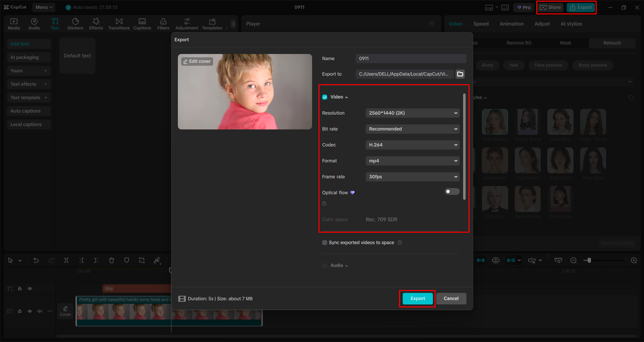Open the Frame rate dropdown
Image resolution: width=644 pixels, height=342 pixels.
412,177
